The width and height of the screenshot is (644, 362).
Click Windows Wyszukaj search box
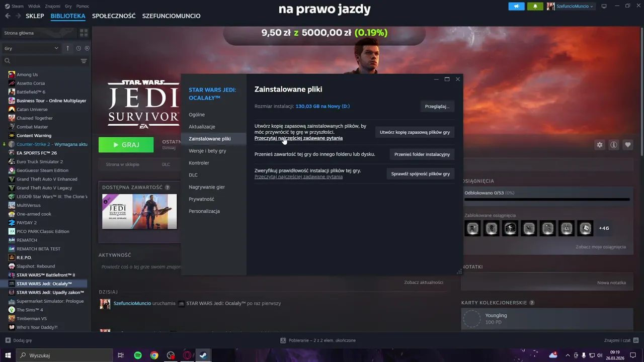click(64, 355)
